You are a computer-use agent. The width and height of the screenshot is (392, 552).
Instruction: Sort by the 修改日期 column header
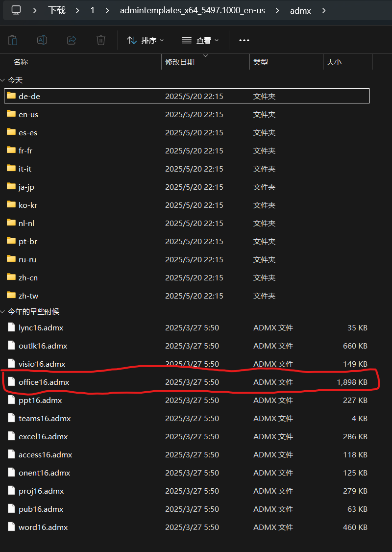coord(180,62)
